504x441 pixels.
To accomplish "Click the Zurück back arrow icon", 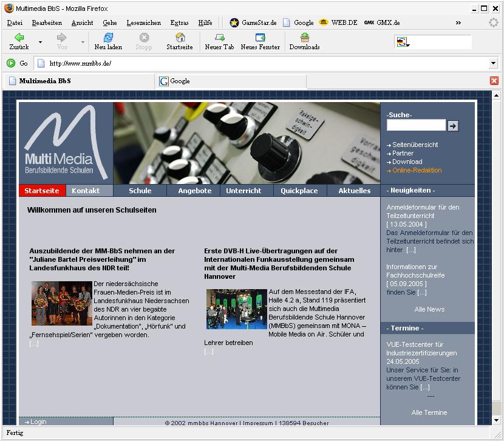I will (x=19, y=38).
